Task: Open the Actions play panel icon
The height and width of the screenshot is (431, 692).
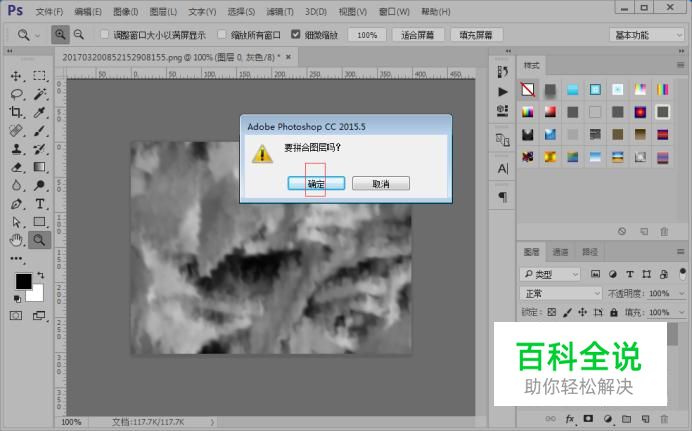Action: click(503, 92)
